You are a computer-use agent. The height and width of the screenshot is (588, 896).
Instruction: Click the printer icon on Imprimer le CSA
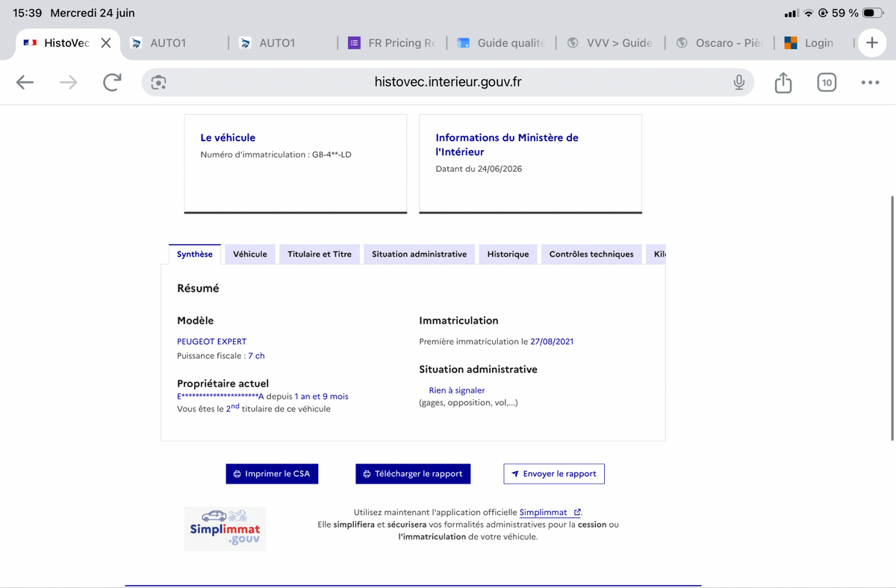[x=237, y=474]
